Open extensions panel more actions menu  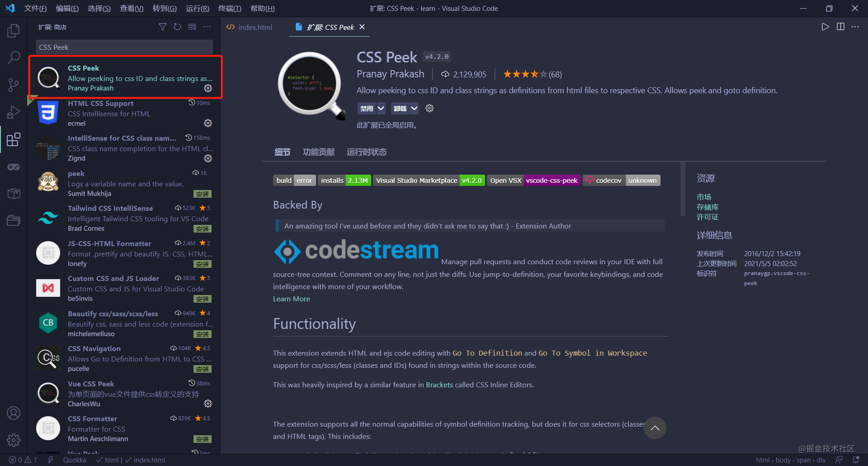click(x=207, y=27)
